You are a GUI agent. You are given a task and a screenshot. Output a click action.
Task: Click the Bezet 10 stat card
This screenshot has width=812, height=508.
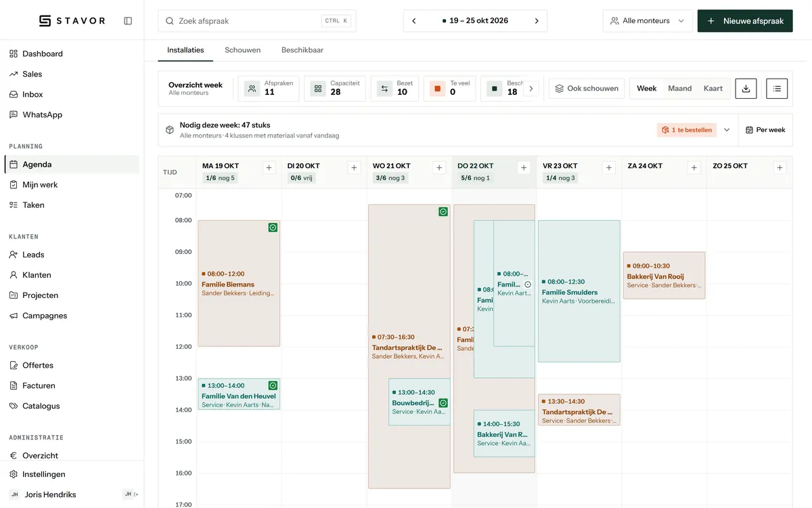(x=395, y=88)
